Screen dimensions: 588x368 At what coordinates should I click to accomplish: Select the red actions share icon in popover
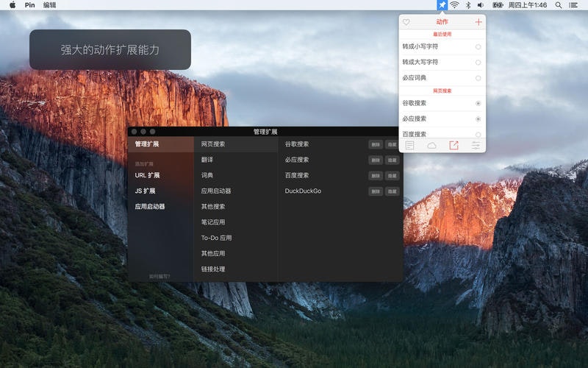pyautogui.click(x=453, y=145)
